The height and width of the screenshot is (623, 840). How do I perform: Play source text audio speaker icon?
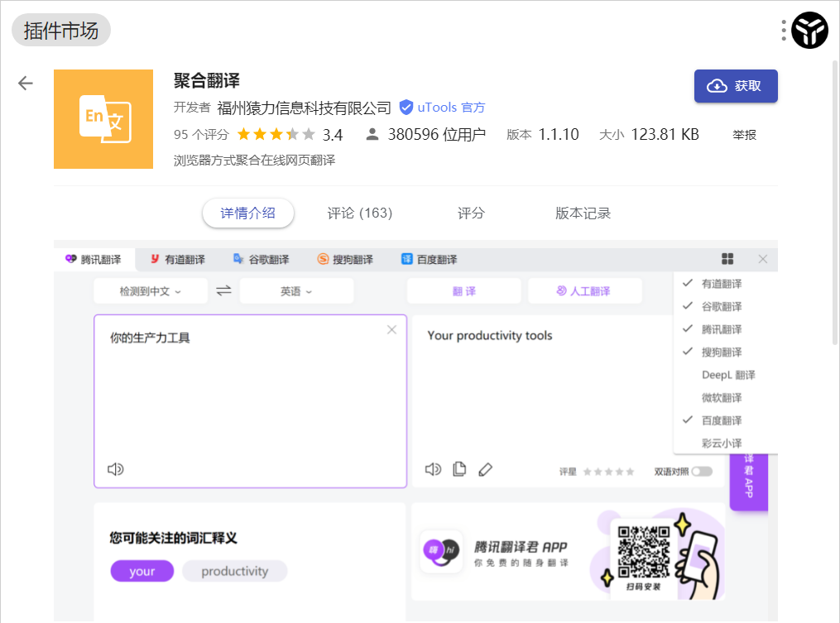[115, 469]
